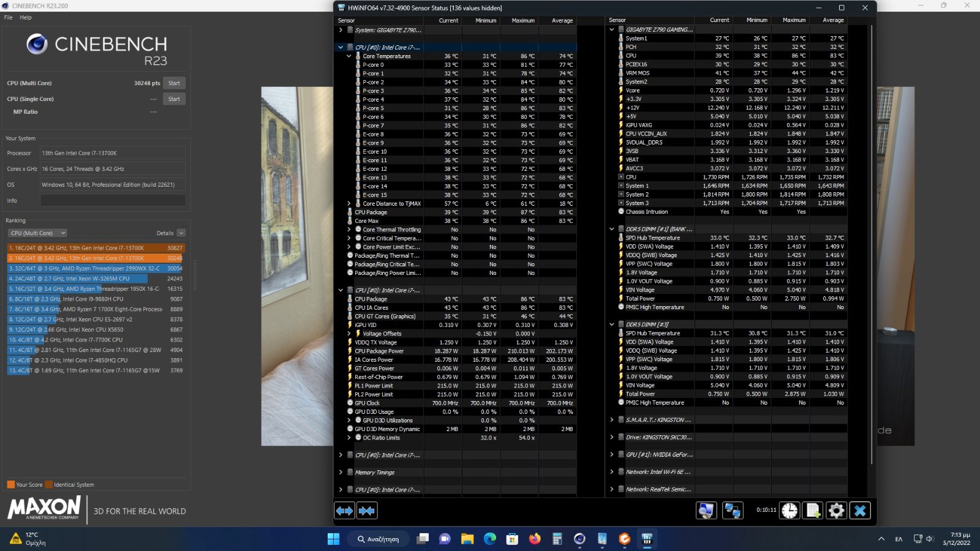Image resolution: width=980 pixels, height=551 pixels.
Task: Show hidden system tray icons
Action: coord(881,539)
